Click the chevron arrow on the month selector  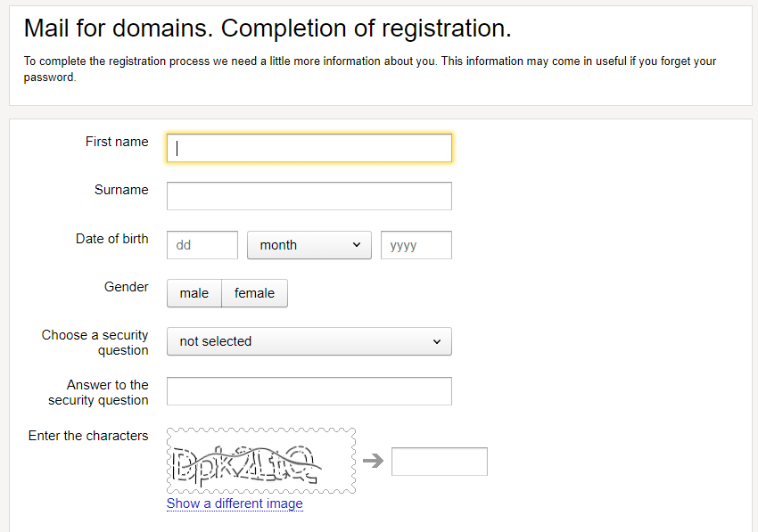[357, 244]
